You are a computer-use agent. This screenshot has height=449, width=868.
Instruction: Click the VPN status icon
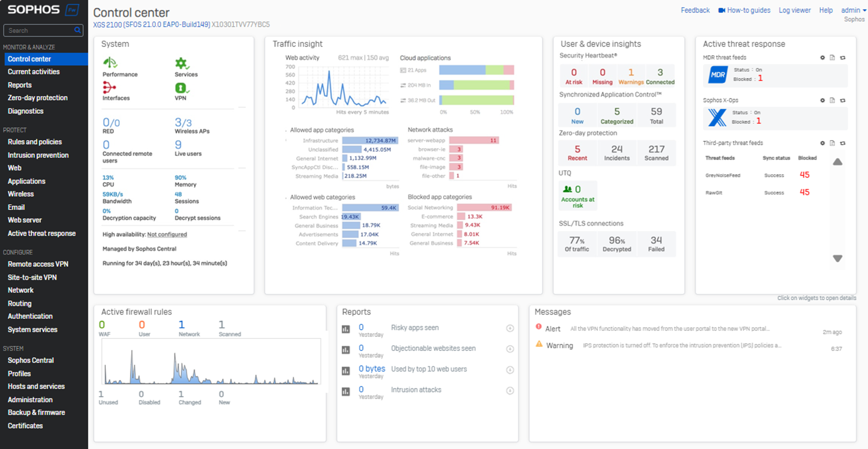[x=181, y=89]
